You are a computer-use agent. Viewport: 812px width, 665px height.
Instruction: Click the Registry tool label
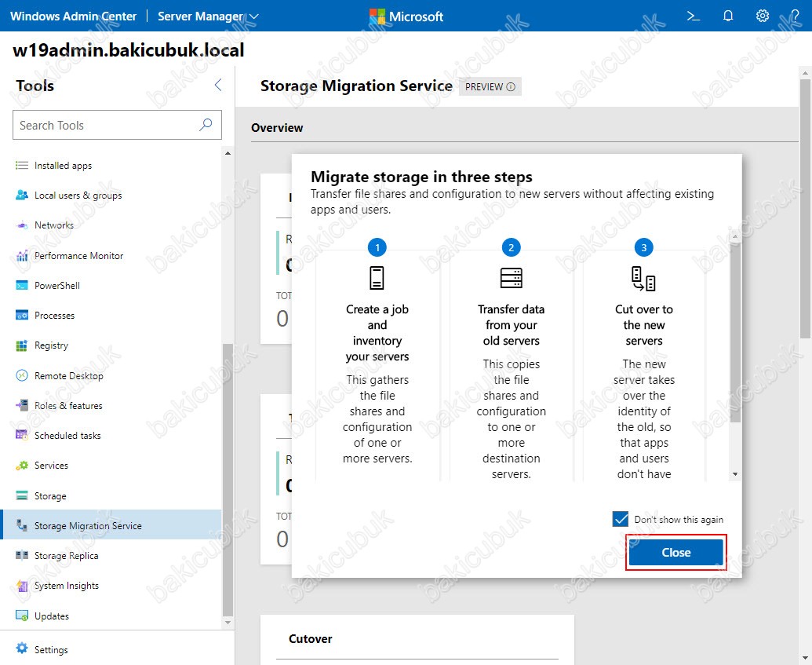pos(51,345)
